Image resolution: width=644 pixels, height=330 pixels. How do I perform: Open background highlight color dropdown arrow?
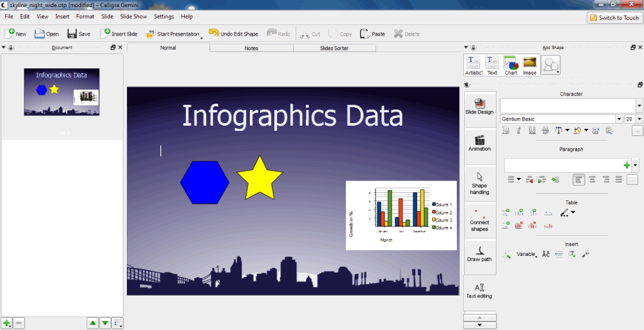point(586,131)
